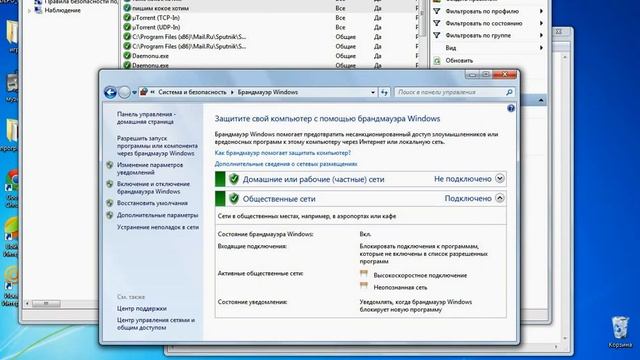
Task: Click shield icon beside 'Восстановить умолчания'
Action: (110, 203)
